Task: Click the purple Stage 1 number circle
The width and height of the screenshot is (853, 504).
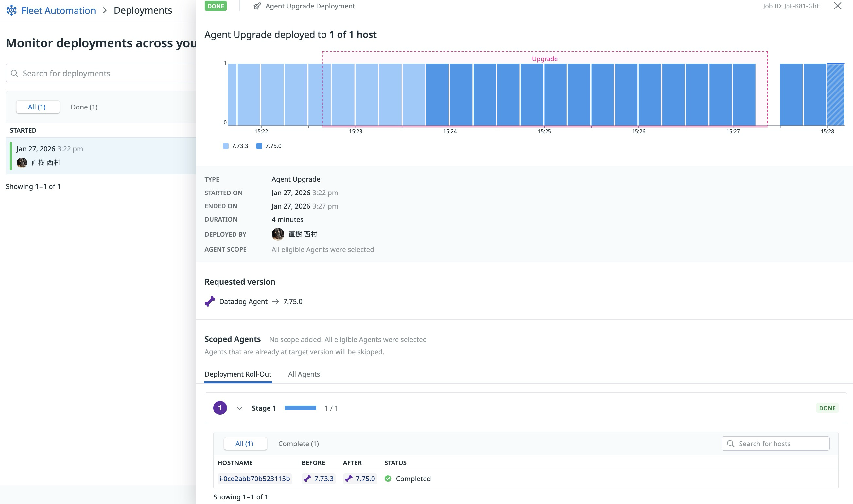Action: (x=220, y=408)
